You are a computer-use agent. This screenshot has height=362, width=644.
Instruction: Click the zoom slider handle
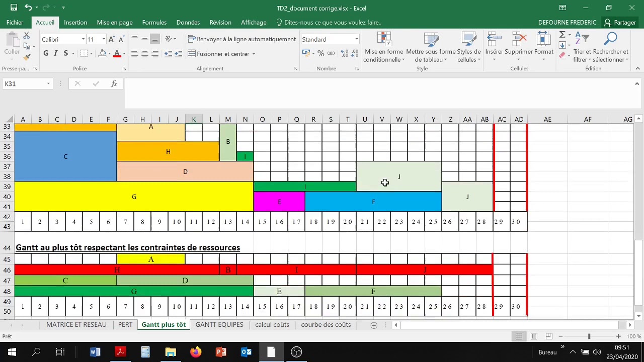point(589,336)
